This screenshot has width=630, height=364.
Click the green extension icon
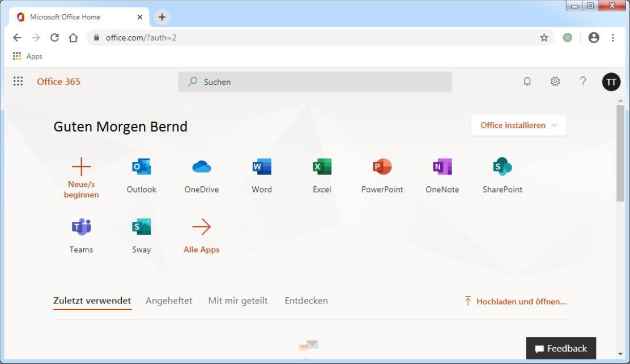[567, 38]
